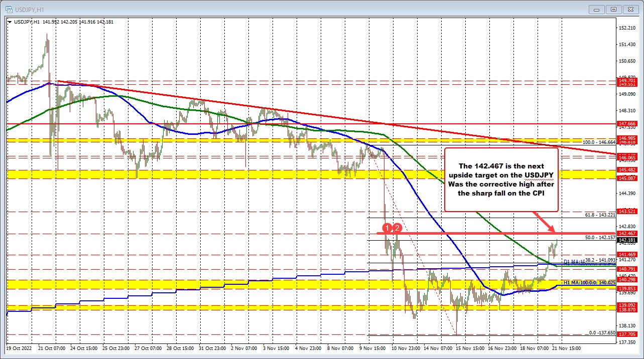Select the red price label 147.666
The image size is (644, 359).
pos(628,123)
